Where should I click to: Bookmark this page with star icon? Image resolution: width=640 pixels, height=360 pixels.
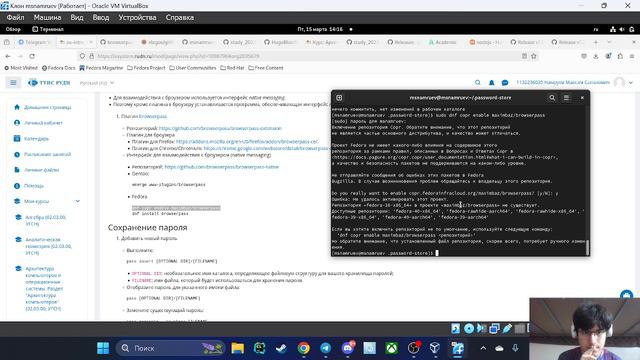click(533, 56)
